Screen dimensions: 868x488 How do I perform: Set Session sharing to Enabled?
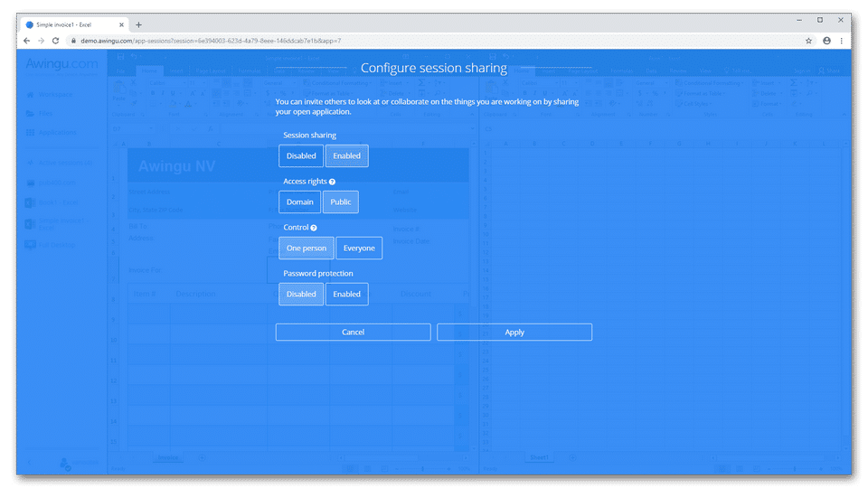click(346, 156)
